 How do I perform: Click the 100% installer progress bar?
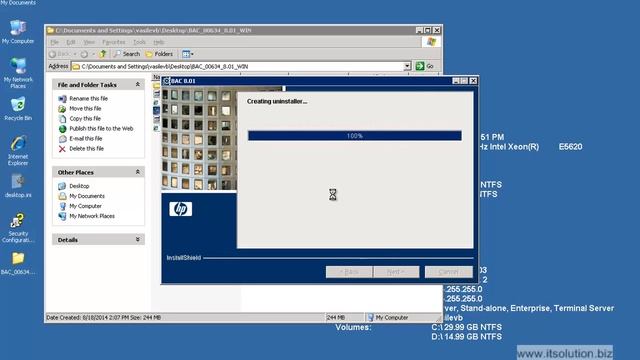(355, 136)
